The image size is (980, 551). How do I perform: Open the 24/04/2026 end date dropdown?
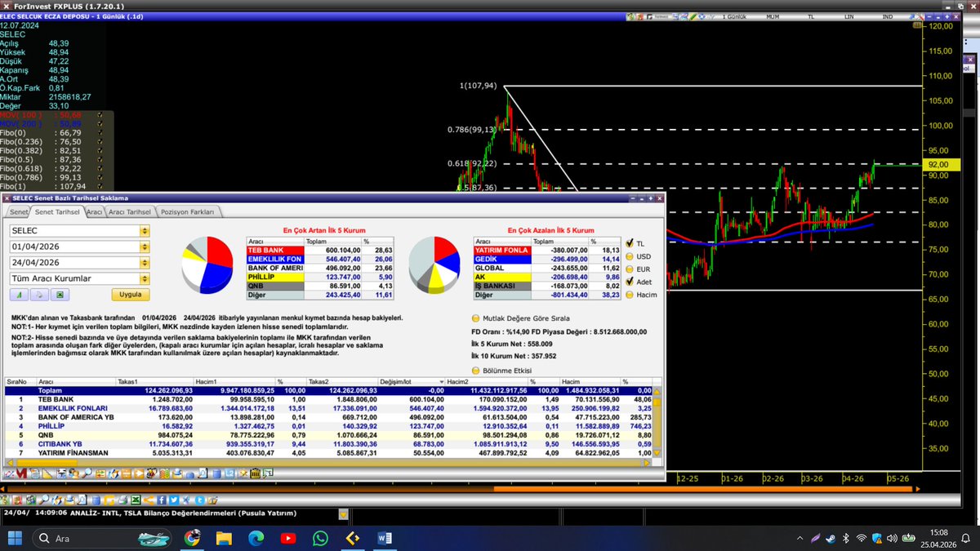pyautogui.click(x=145, y=263)
